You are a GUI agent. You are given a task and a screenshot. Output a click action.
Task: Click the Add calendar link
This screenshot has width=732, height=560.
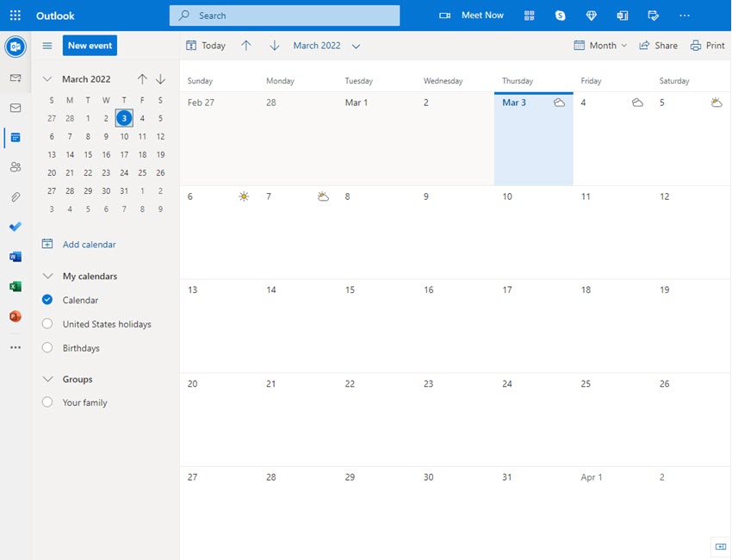coord(88,244)
